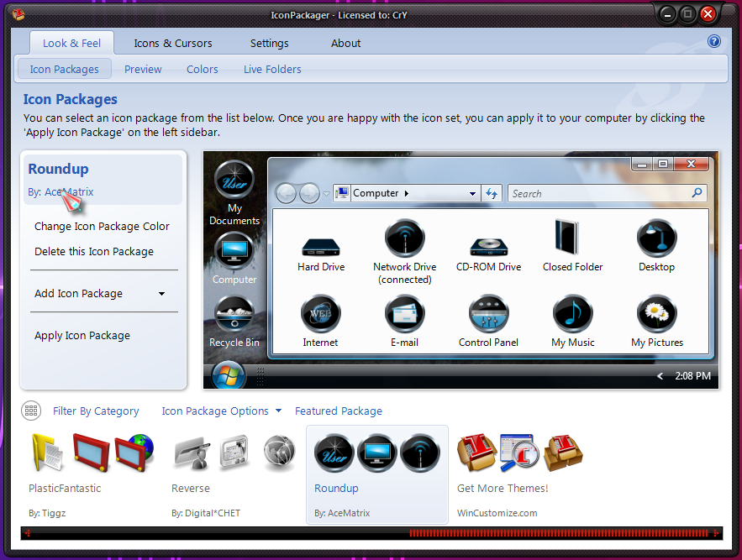Open the Icons & Cursors tab
This screenshot has height=560, width=742.
[173, 43]
